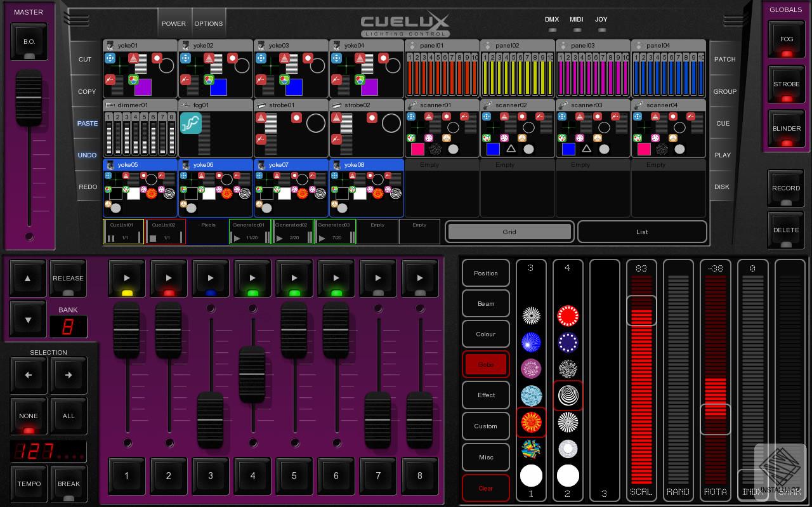This screenshot has width=812, height=507.
Task: Enable DELETE mode
Action: (786, 230)
